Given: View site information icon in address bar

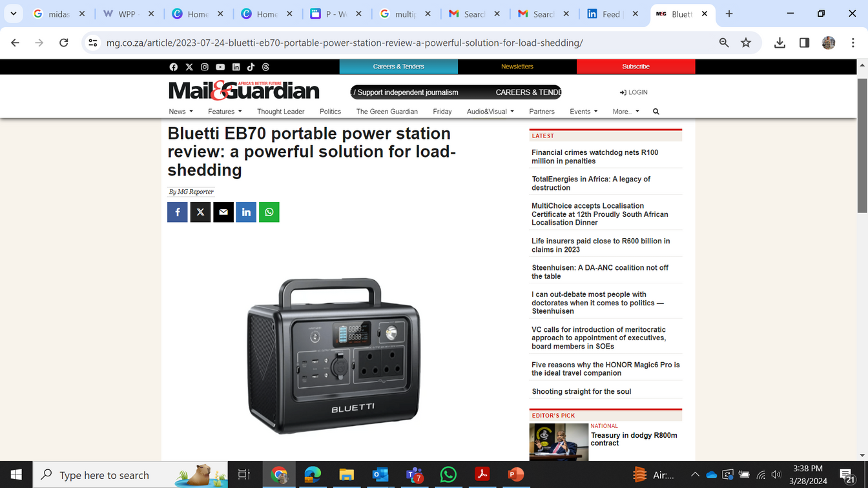Looking at the screenshot, I should tap(93, 43).
